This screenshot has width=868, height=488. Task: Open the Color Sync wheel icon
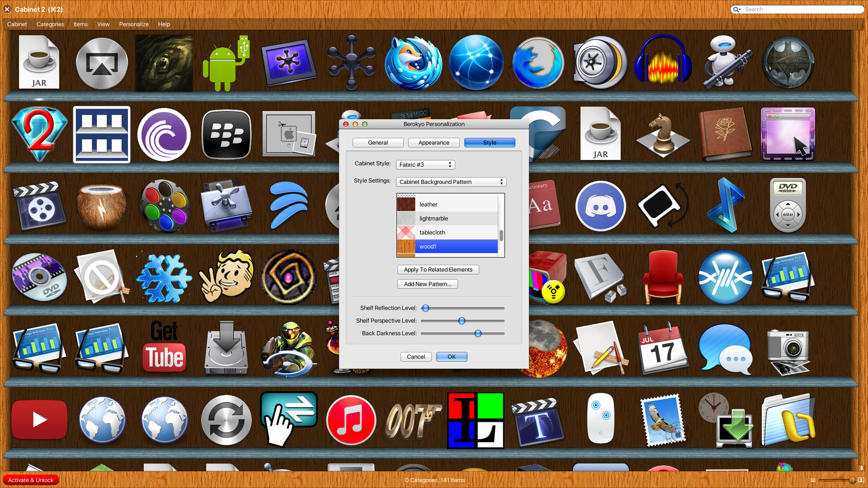point(164,206)
